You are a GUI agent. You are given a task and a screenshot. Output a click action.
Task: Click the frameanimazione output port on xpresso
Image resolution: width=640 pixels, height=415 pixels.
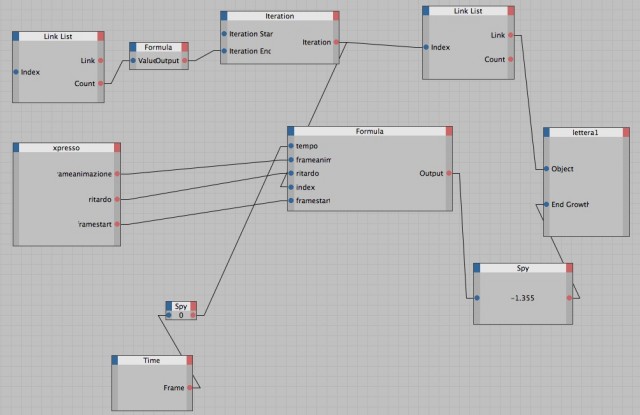[x=117, y=174]
